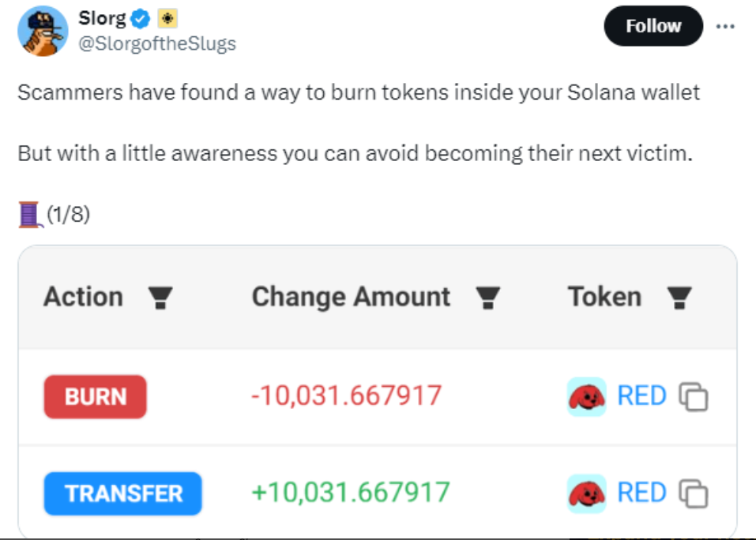Follow the Slorg account
Screen dimensions: 756x540
pos(653,25)
